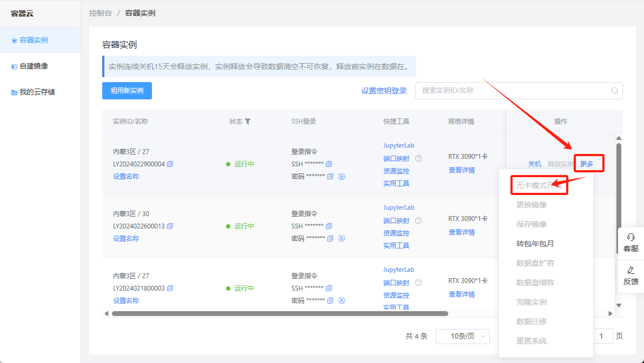This screenshot has height=363, width=644.
Task: Open JupyterLab for LY2024022600013
Action: click(399, 207)
